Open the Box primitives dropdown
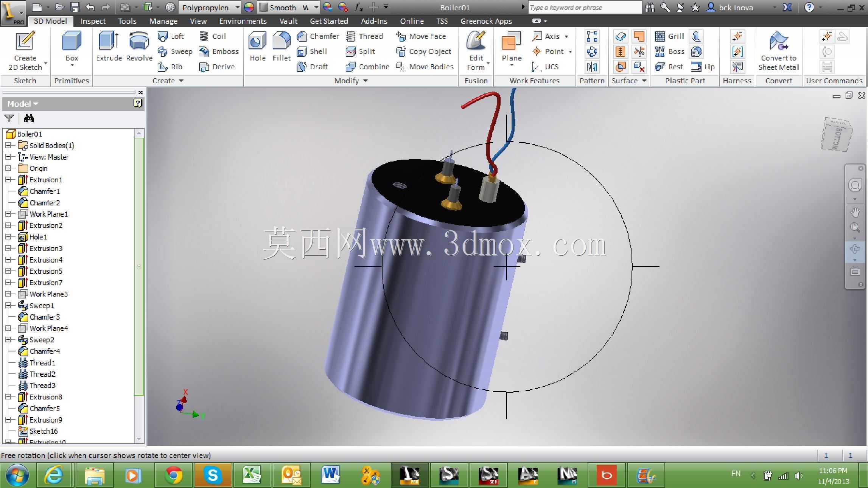The height and width of the screenshot is (488, 868). [x=72, y=66]
